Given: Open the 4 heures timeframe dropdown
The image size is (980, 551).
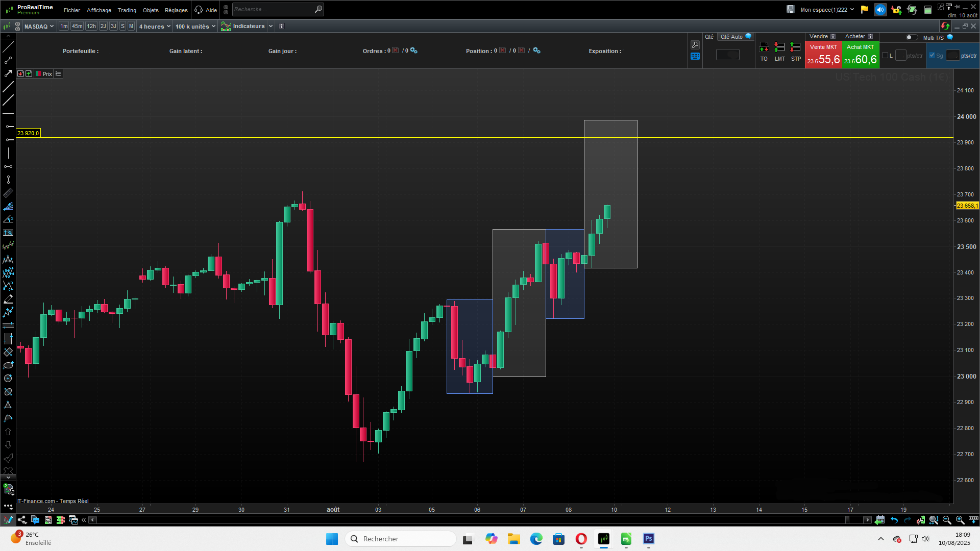Looking at the screenshot, I should tap(155, 27).
